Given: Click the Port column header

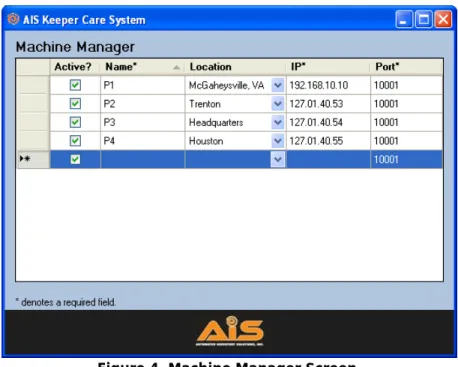Looking at the screenshot, I should [x=407, y=67].
